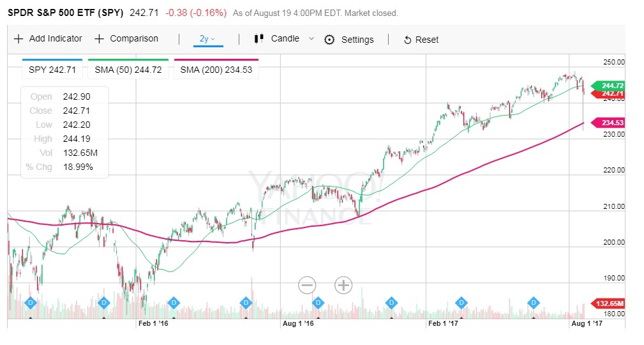Toggle the SPY 242.71 legend chip
Screen dimensions: 644x345
52,70
